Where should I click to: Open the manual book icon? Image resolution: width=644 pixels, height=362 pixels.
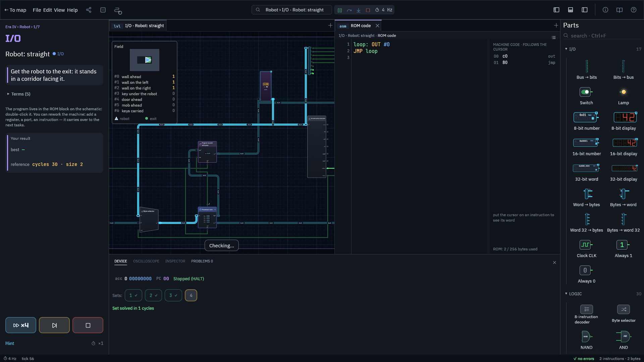tap(620, 10)
